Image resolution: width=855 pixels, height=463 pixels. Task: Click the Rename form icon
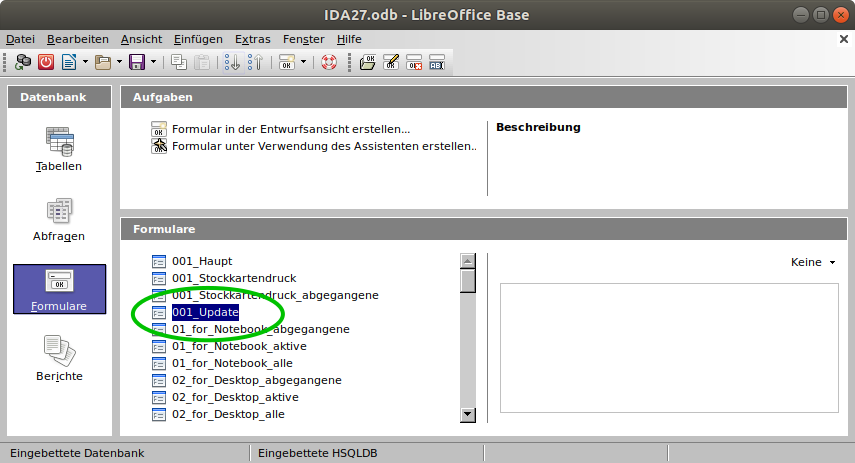(x=437, y=62)
